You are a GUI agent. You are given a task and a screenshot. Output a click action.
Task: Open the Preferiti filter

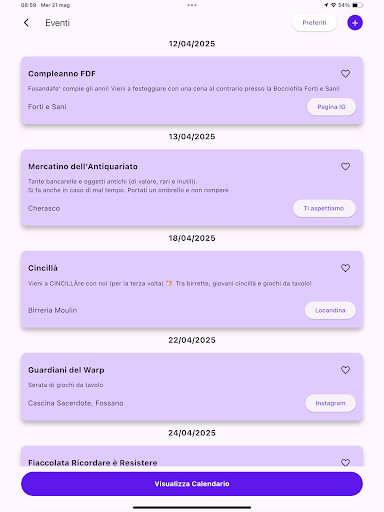pos(314,23)
